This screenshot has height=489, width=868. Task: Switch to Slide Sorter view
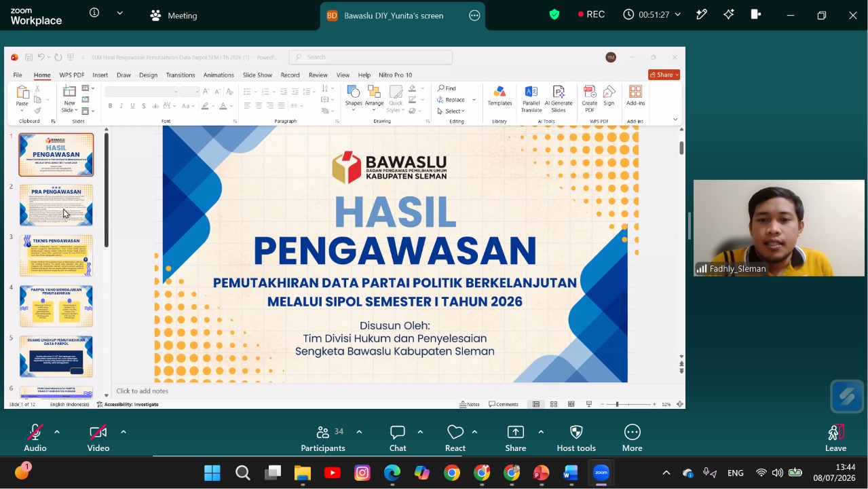[x=554, y=404]
